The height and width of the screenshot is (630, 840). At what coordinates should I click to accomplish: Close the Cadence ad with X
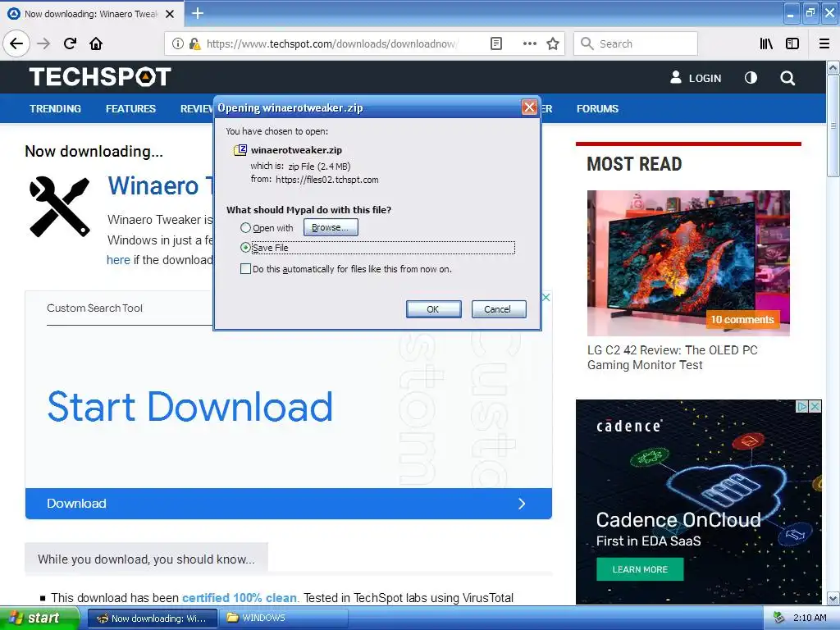815,407
